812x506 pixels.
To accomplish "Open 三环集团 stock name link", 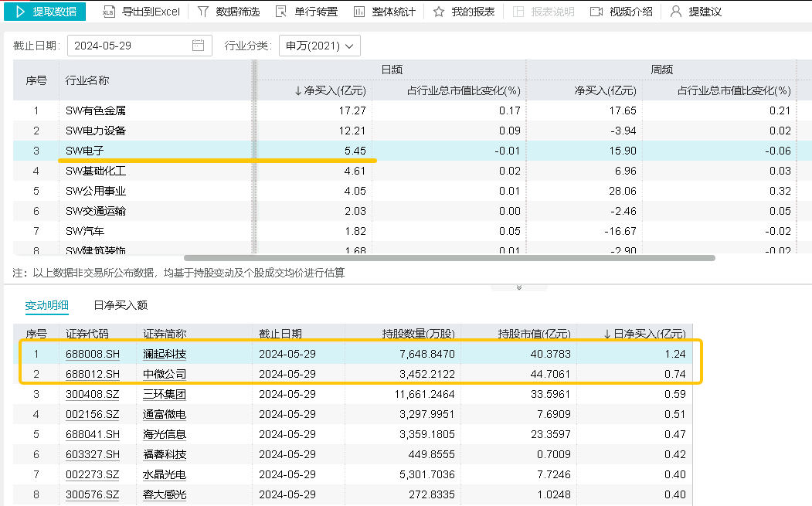I will [x=165, y=394].
